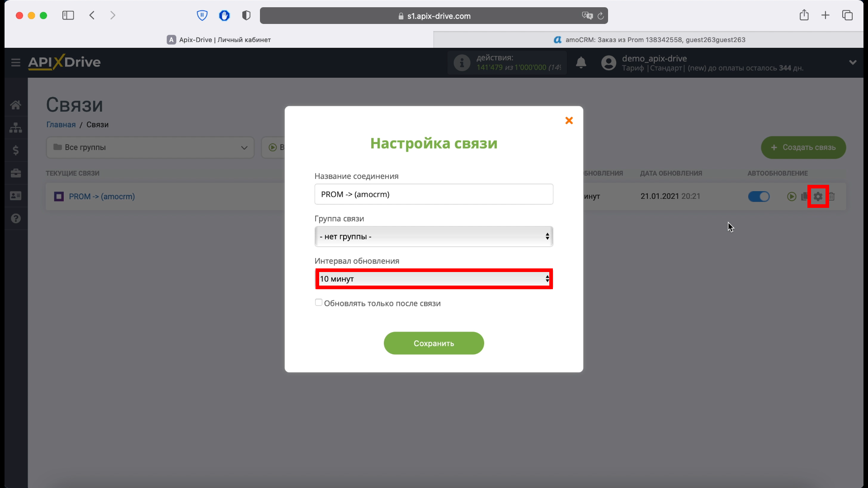Expand the account menu chevron
Screen dimensions: 868x488
[853, 62]
